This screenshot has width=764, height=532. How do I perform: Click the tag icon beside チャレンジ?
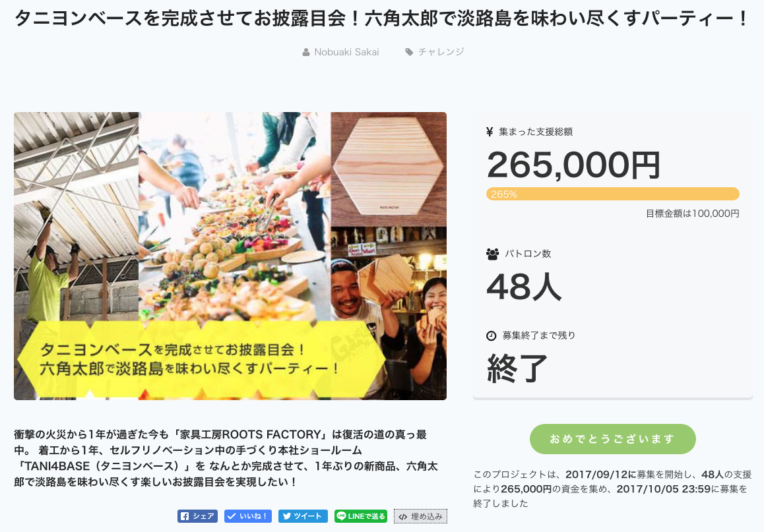(x=409, y=51)
